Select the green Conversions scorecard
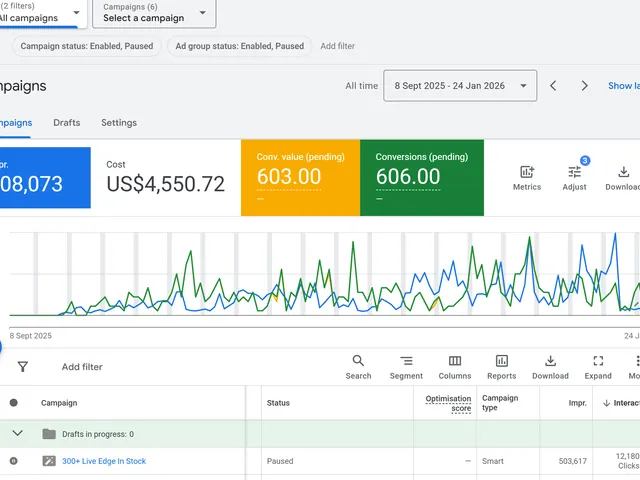 (x=422, y=178)
